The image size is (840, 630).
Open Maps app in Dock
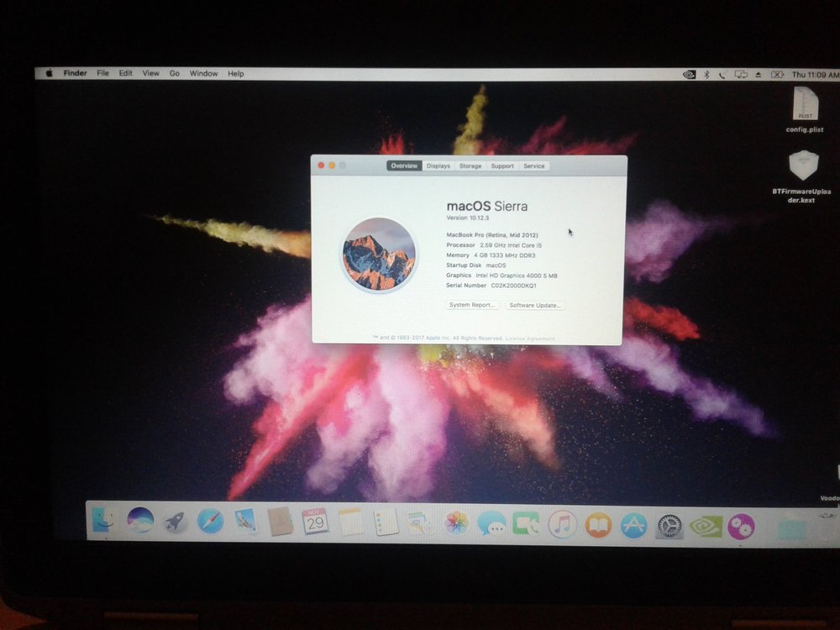pos(421,523)
